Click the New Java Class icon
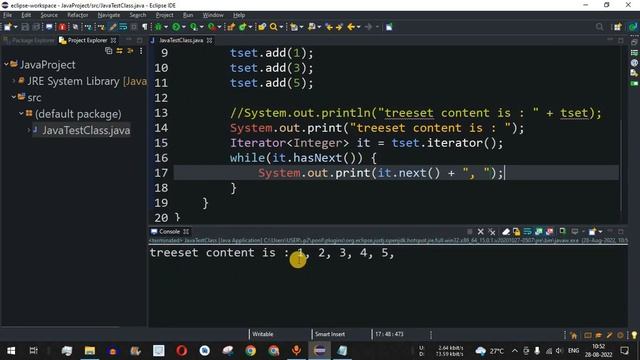This screenshot has width=640, height=360. tap(242, 27)
